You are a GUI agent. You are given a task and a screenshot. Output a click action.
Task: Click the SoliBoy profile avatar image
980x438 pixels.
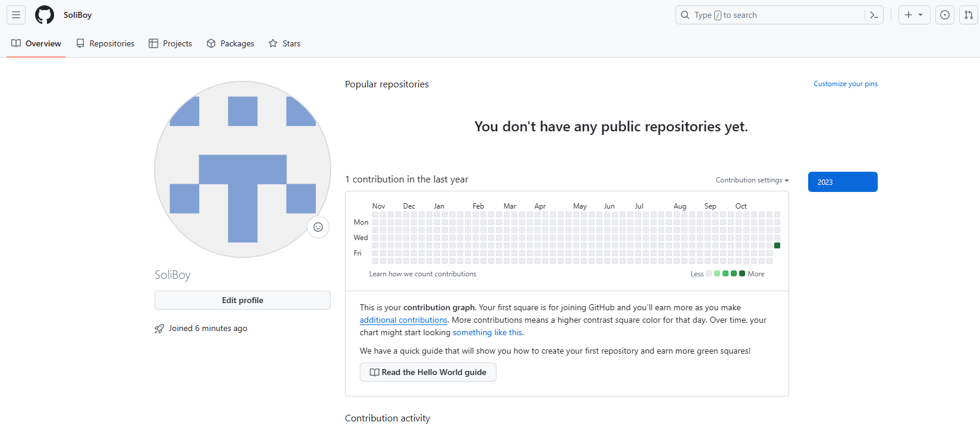[x=243, y=169]
